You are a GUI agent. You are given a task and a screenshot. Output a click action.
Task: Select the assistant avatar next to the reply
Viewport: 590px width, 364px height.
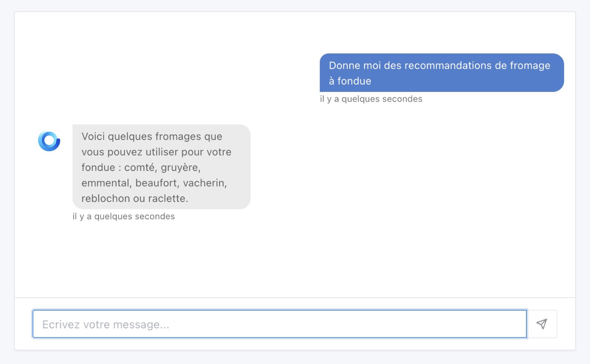(x=49, y=141)
